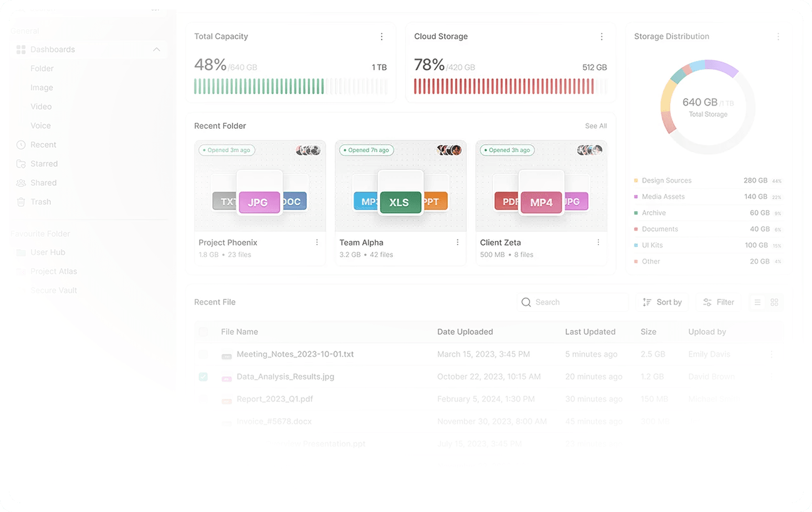Screen dimensions: 812x512
Task: Open Team Alpha folder options menu
Action: (458, 242)
